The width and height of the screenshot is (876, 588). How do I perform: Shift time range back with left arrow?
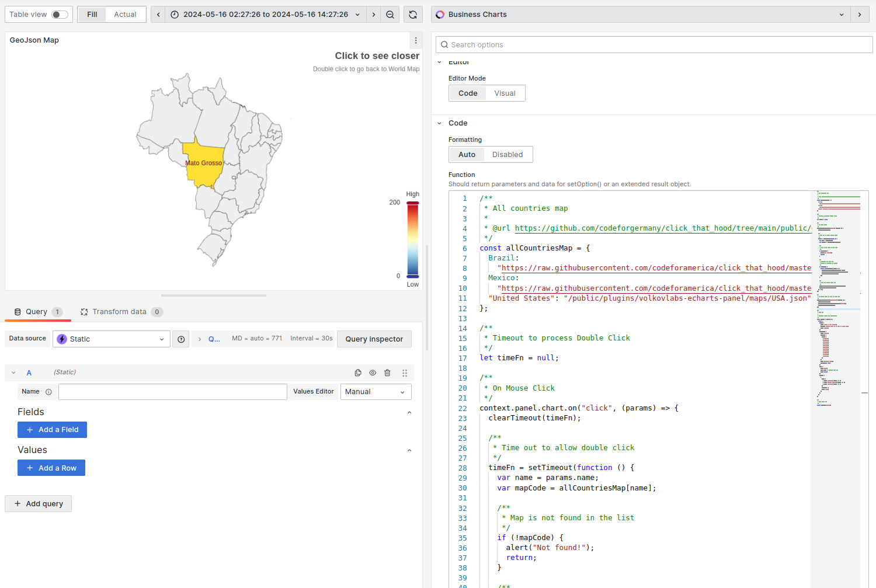pyautogui.click(x=158, y=14)
